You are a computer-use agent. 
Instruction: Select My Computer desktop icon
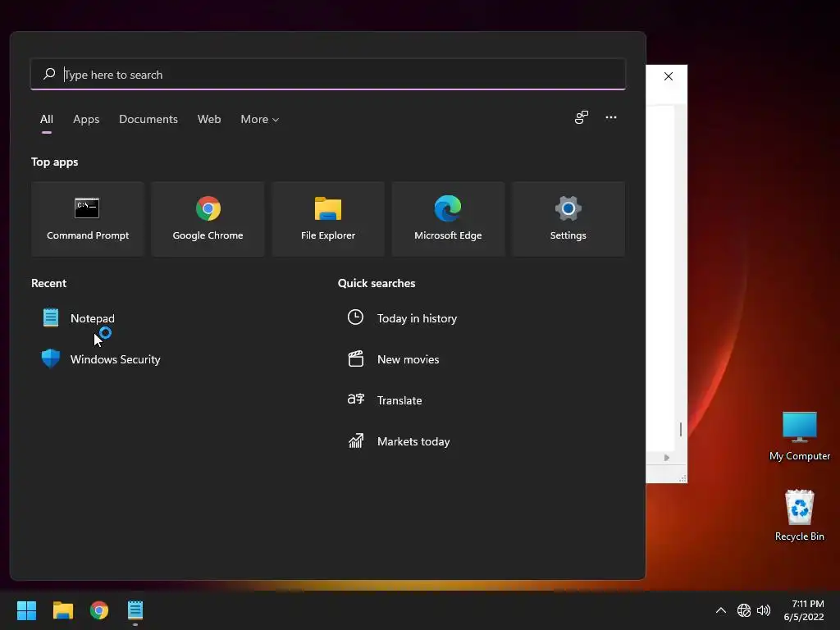click(x=799, y=436)
